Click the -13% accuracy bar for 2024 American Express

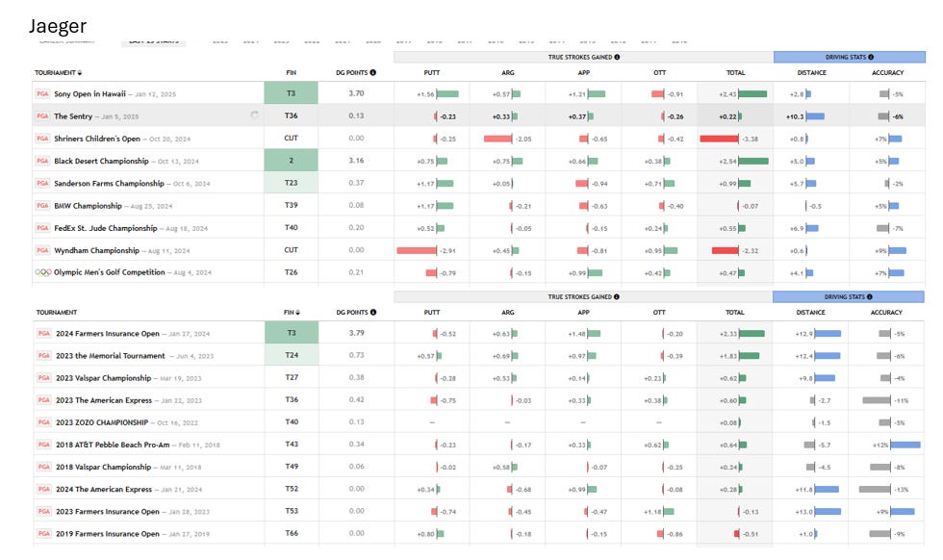875,489
